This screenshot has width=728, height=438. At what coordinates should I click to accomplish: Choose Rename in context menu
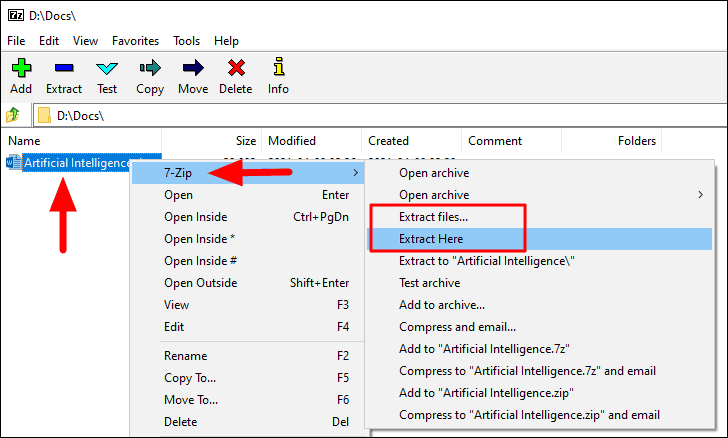click(x=248, y=356)
